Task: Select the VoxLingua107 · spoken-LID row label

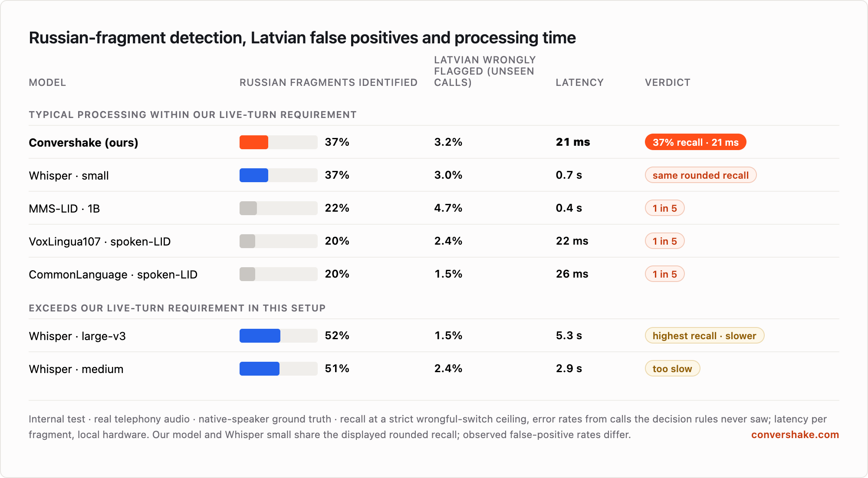Action: [x=100, y=242]
